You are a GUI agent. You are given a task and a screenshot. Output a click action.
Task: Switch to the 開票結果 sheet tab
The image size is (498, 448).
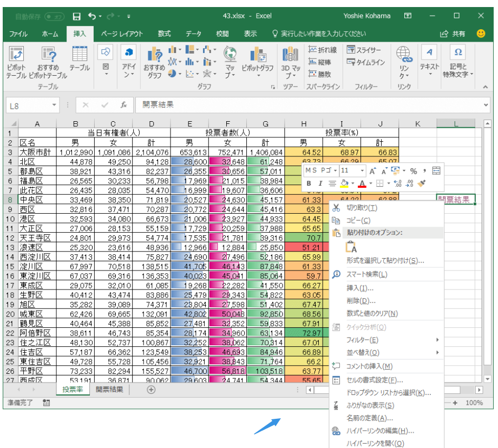click(109, 389)
